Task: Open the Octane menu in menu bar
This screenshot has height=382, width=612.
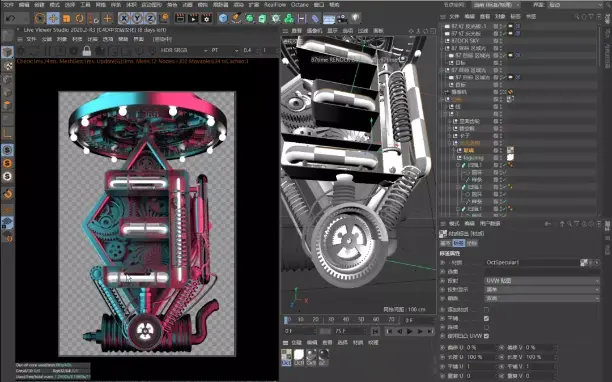Action: [x=300, y=5]
